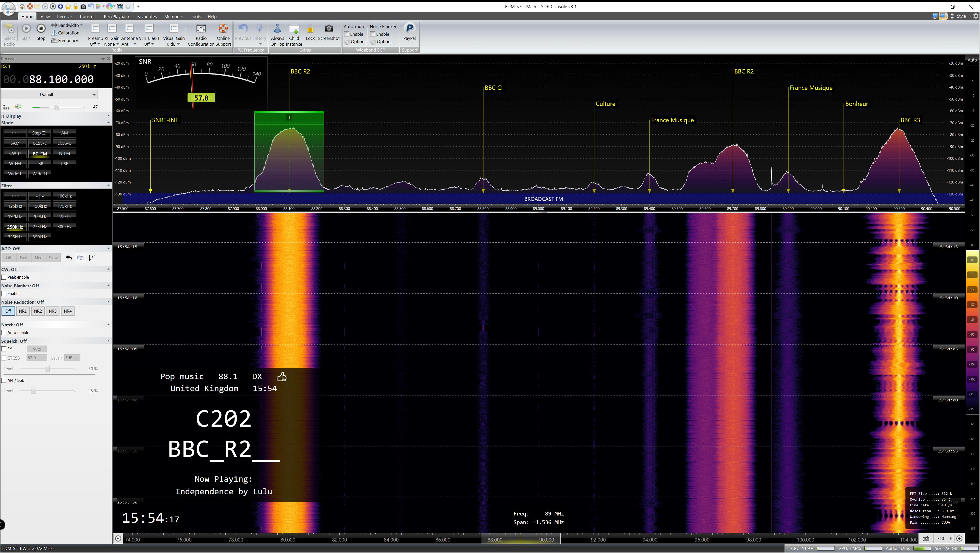Viewport: 980px width, 553px height.
Task: Choose the 200kHz filter button
Action: point(40,216)
